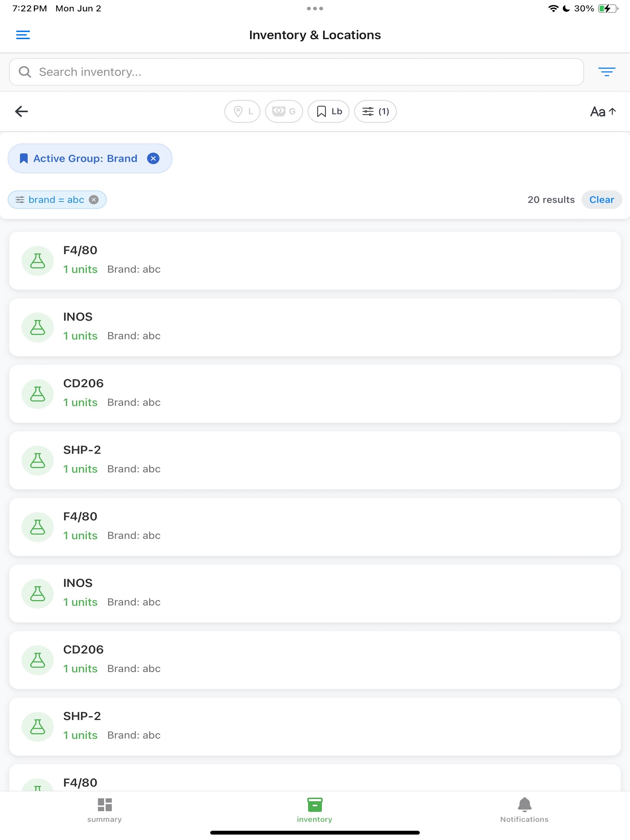Click the bookmark icon in Active Group chip
Viewport: 630px width, 840px height.
pos(24,158)
